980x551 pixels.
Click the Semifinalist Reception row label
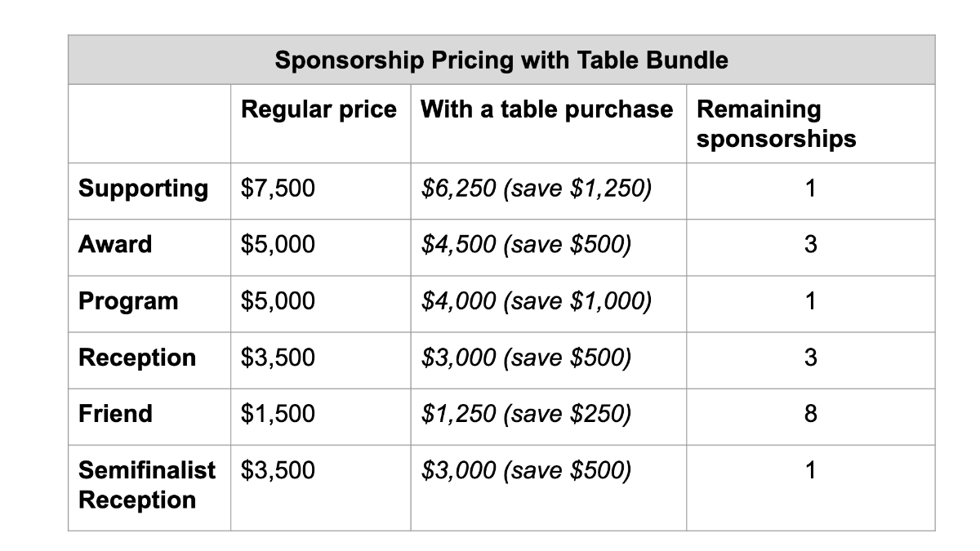click(x=147, y=485)
